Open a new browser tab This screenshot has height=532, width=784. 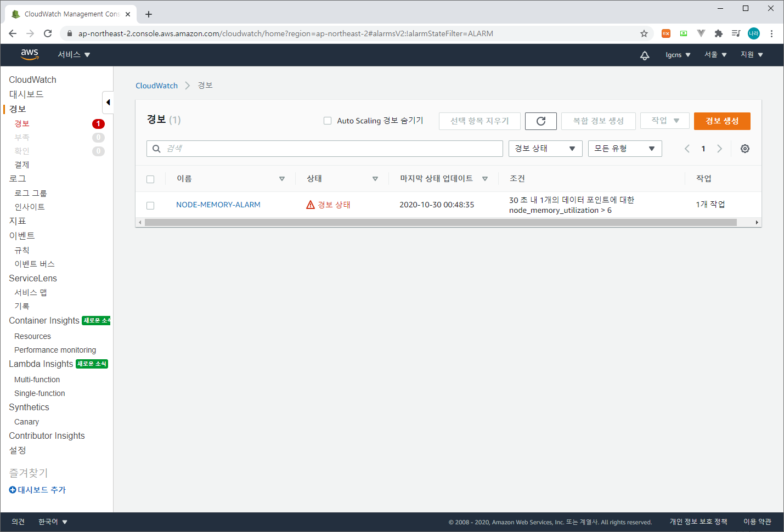point(149,14)
